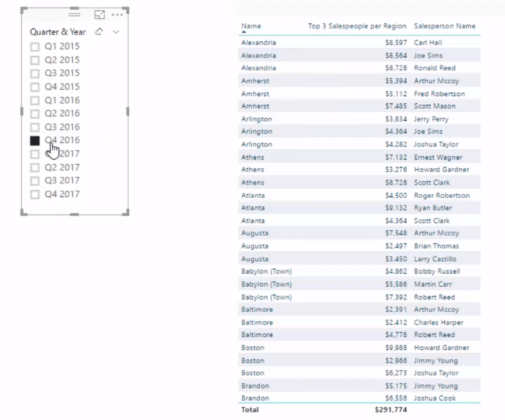Click the $9,988 value cell

pyautogui.click(x=396, y=347)
